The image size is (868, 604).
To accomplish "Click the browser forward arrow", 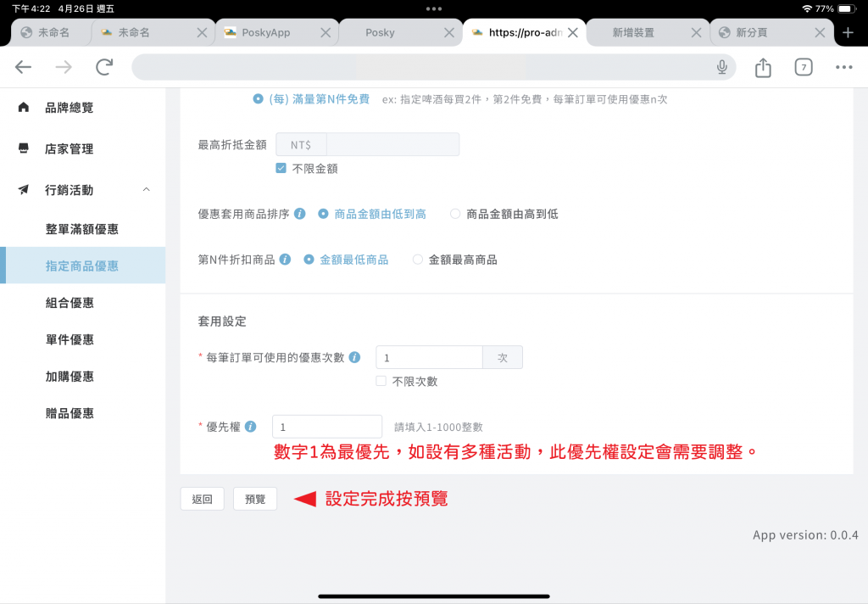I will 64,67.
